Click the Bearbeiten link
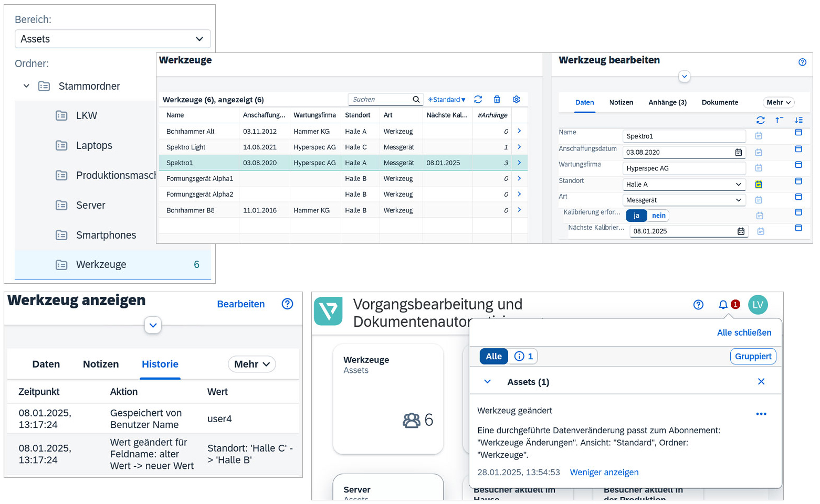The height and width of the screenshot is (504, 820). [x=240, y=304]
